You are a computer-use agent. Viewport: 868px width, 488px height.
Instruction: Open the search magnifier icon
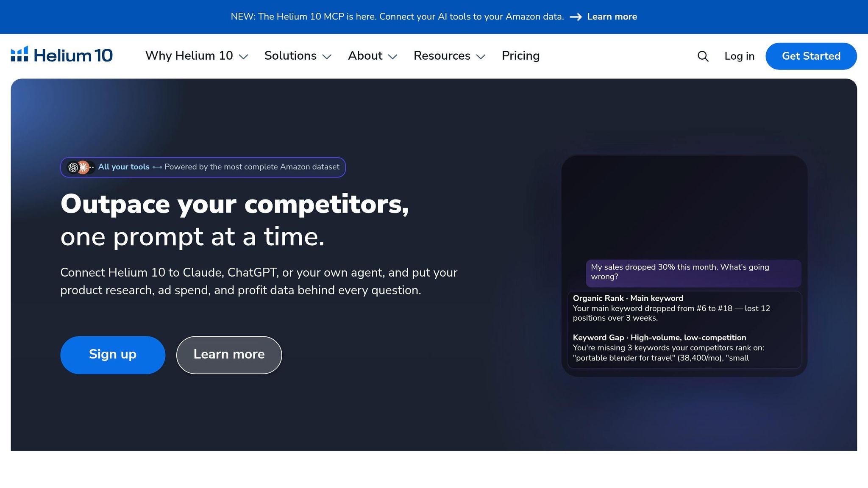(x=703, y=56)
